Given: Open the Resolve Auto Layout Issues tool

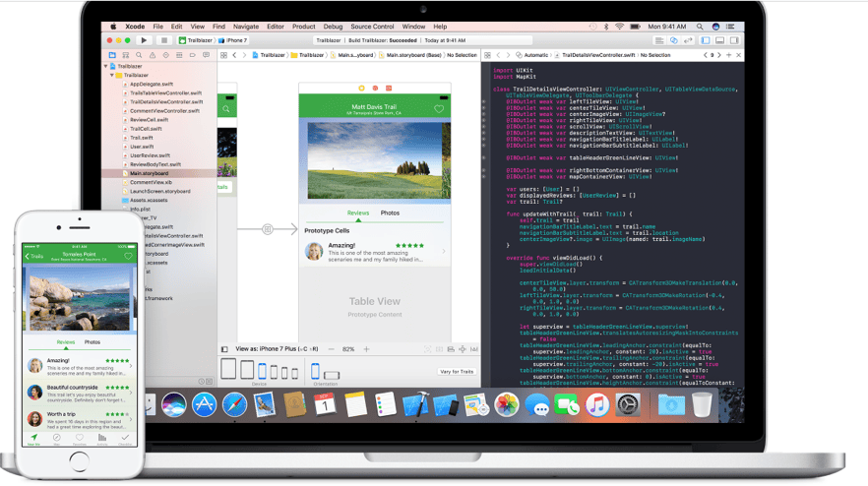Looking at the screenshot, I should (x=474, y=349).
